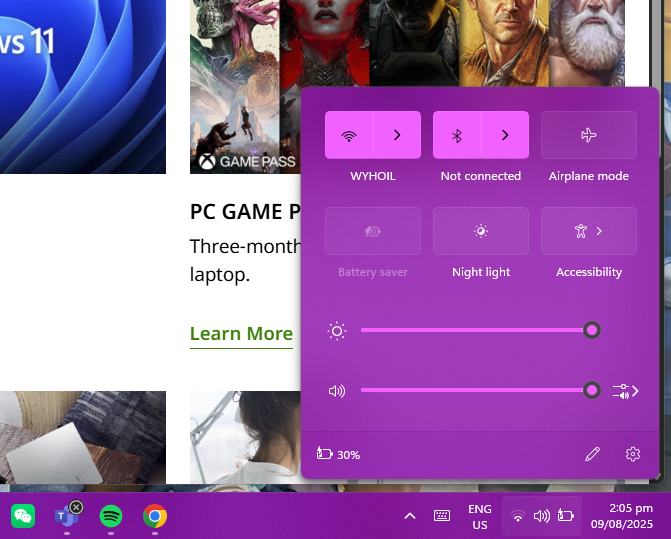The image size is (671, 539).
Task: Open sound output device selector
Action: [626, 391]
